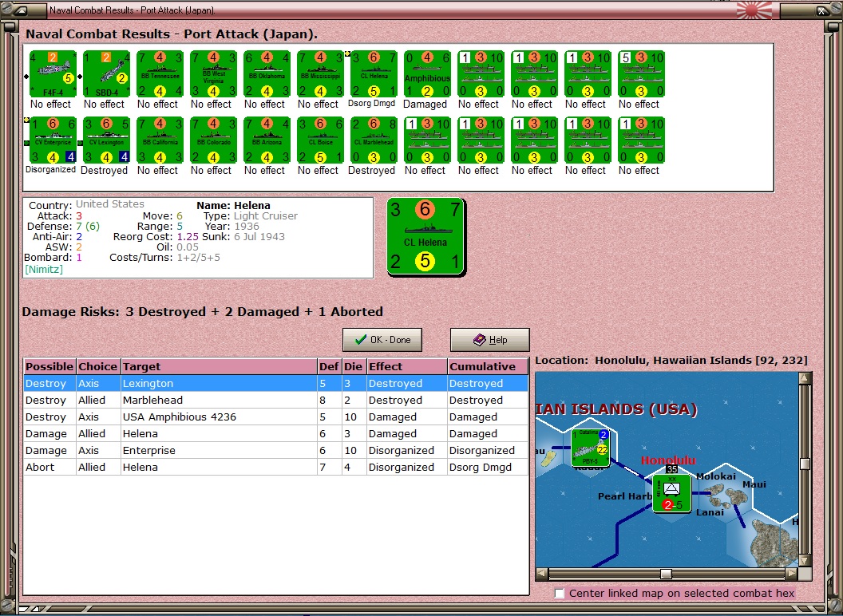The width and height of the screenshot is (843, 616).
Task: Select the BB California counter
Action: pyautogui.click(x=160, y=140)
